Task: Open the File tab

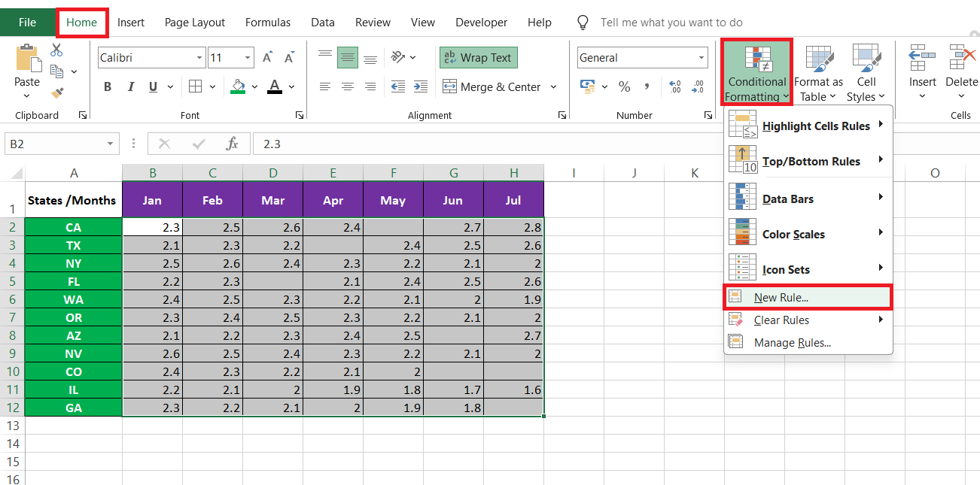Action: click(27, 23)
